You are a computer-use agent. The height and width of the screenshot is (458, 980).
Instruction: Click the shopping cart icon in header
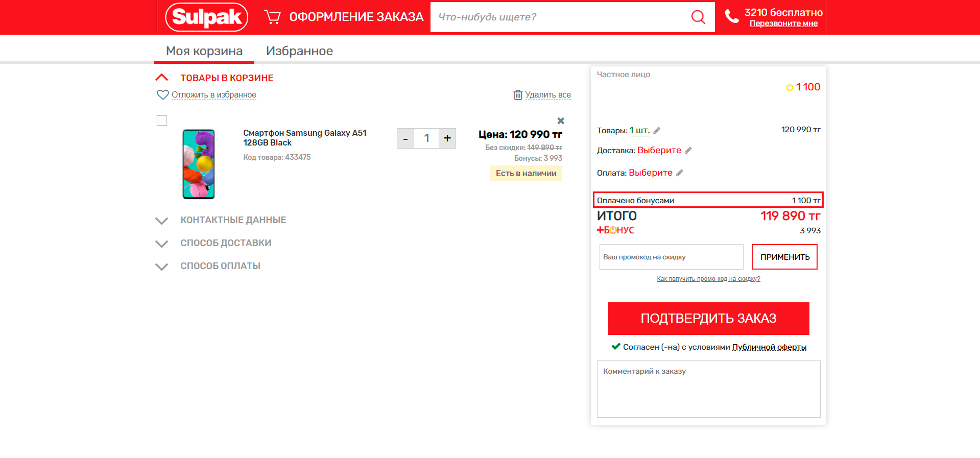pos(272,17)
